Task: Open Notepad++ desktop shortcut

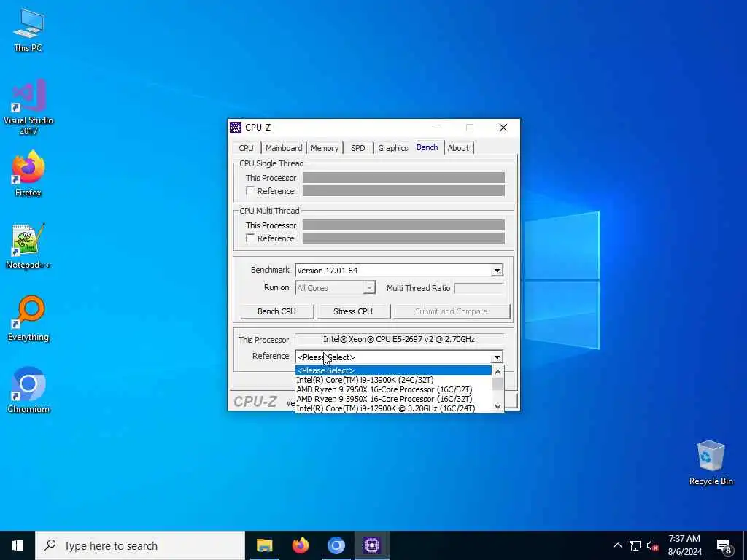Action: point(28,246)
